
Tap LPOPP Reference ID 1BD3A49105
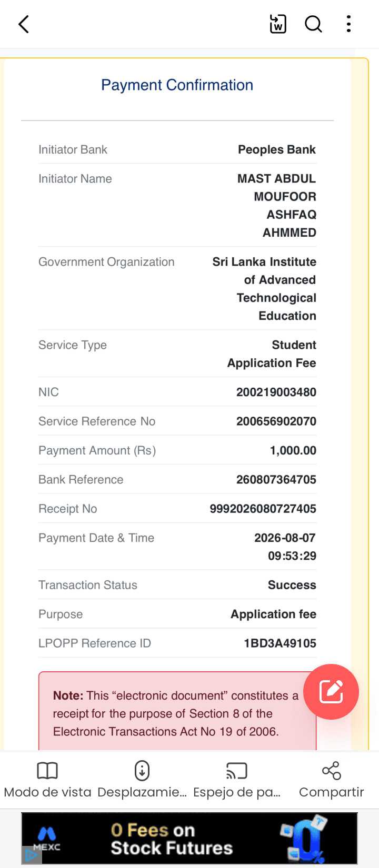(280, 643)
